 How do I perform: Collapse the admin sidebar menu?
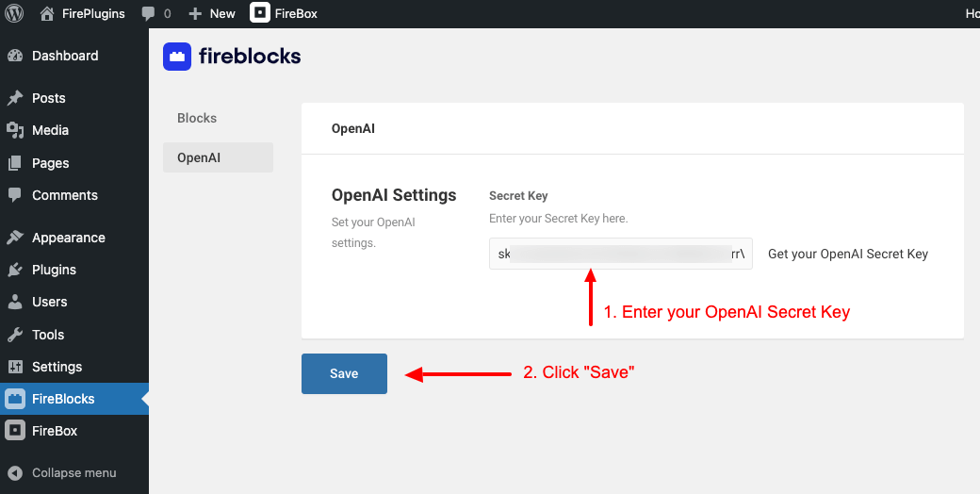coord(74,472)
